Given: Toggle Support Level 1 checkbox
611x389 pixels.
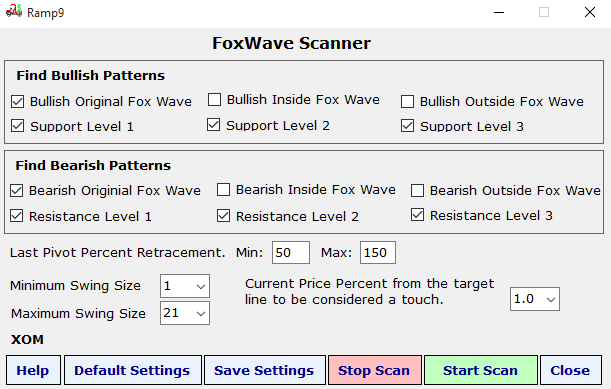Looking at the screenshot, I should coord(18,126).
